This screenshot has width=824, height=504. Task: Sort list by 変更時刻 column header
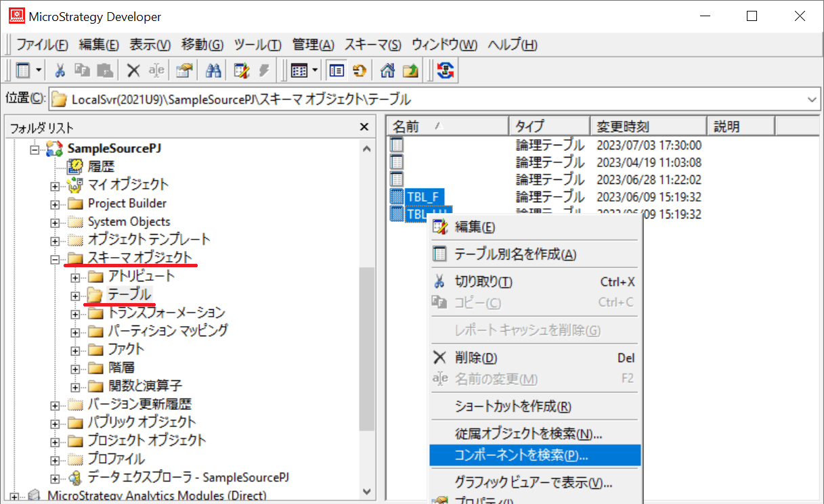pyautogui.click(x=649, y=127)
